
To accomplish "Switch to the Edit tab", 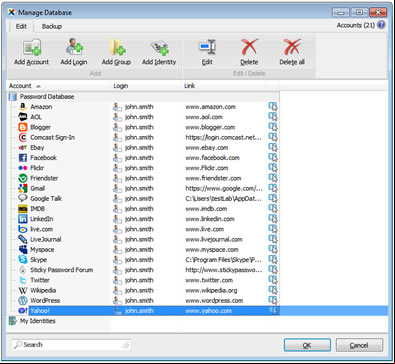I will [x=21, y=26].
